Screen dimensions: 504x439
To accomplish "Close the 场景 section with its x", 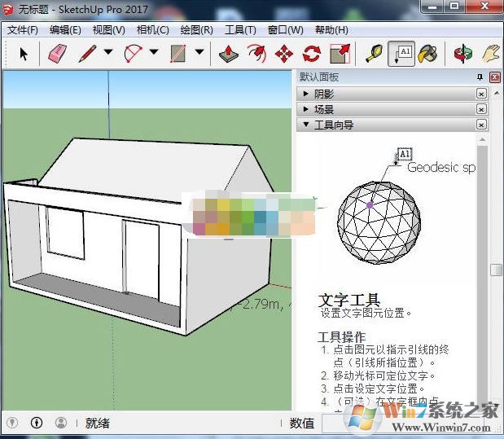I will coord(481,109).
